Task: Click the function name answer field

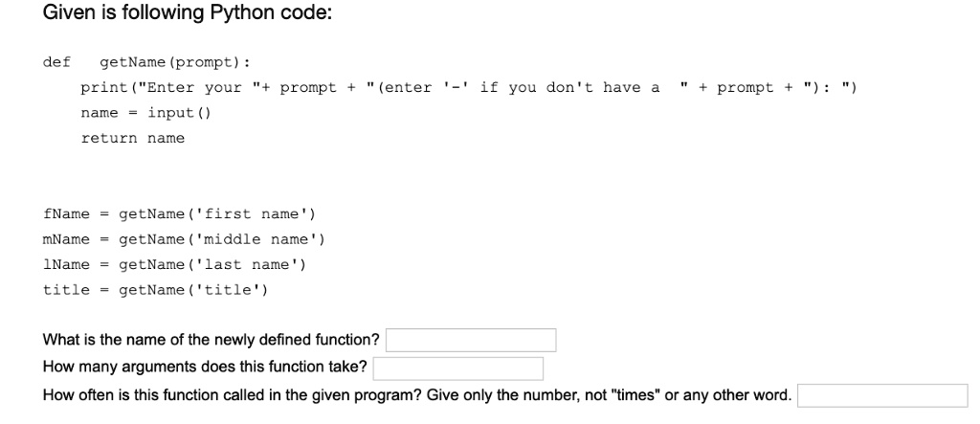Action: point(471,341)
